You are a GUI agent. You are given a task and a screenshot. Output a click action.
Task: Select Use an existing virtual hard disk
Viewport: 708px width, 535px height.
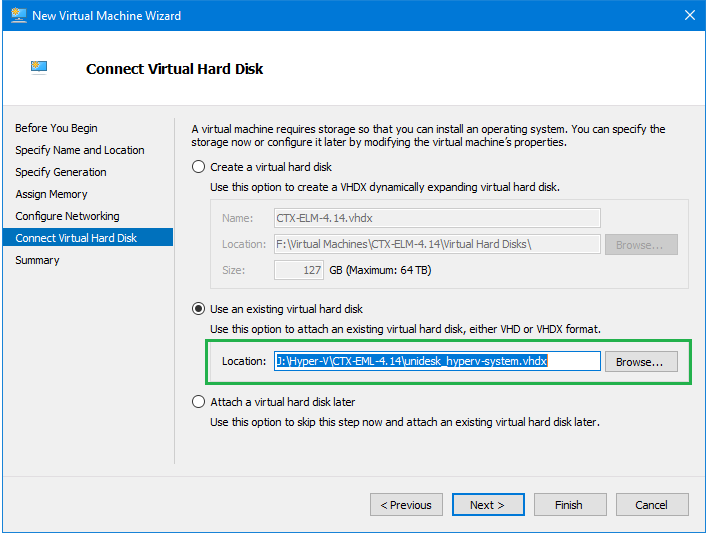click(198, 309)
